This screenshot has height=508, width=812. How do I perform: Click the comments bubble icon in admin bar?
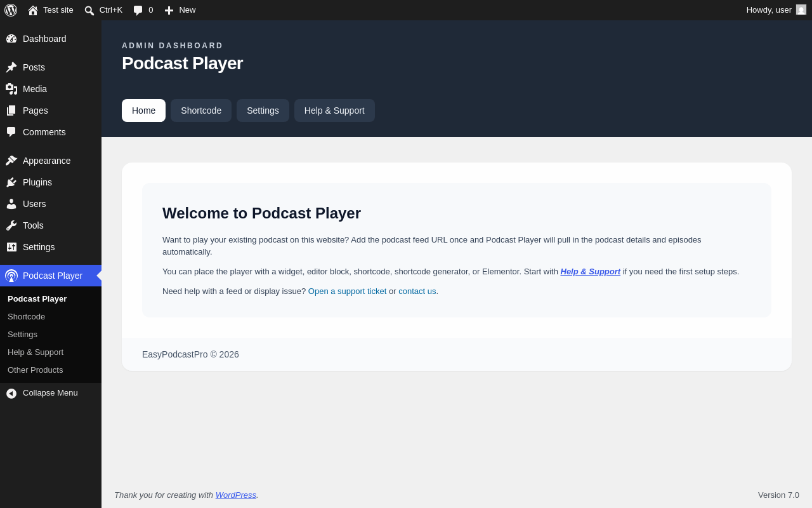[x=138, y=10]
